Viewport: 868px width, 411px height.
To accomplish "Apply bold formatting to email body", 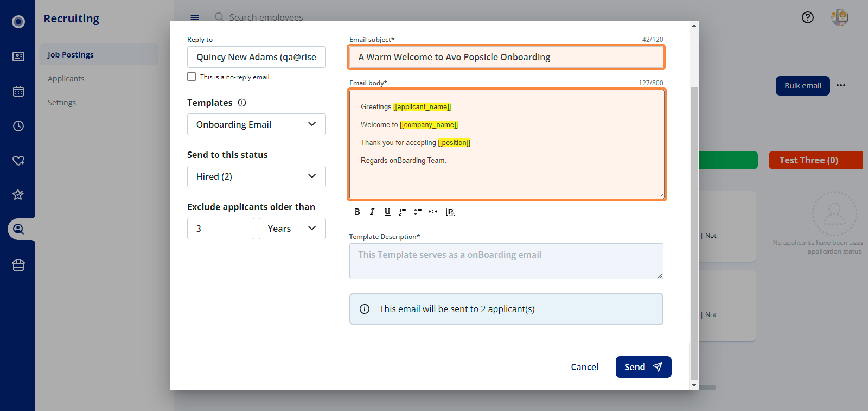I will (357, 211).
